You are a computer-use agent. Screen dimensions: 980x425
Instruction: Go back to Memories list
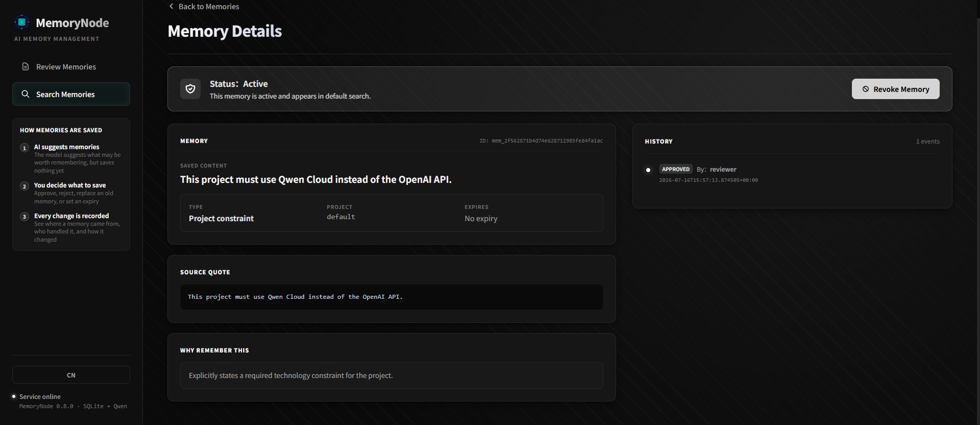click(204, 6)
